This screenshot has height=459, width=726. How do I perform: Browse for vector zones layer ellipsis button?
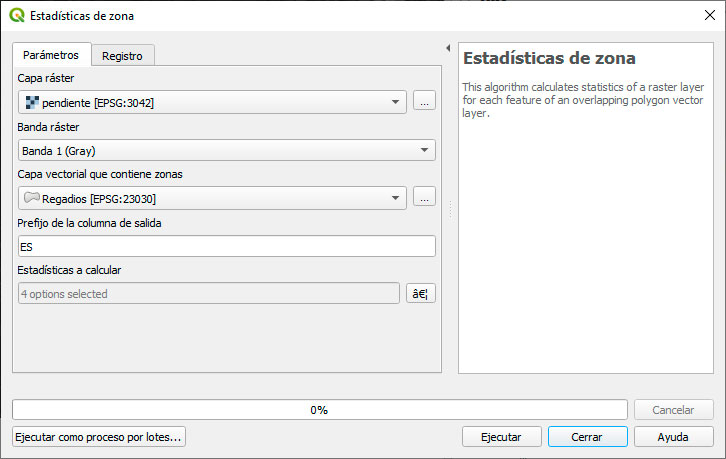[x=424, y=197]
